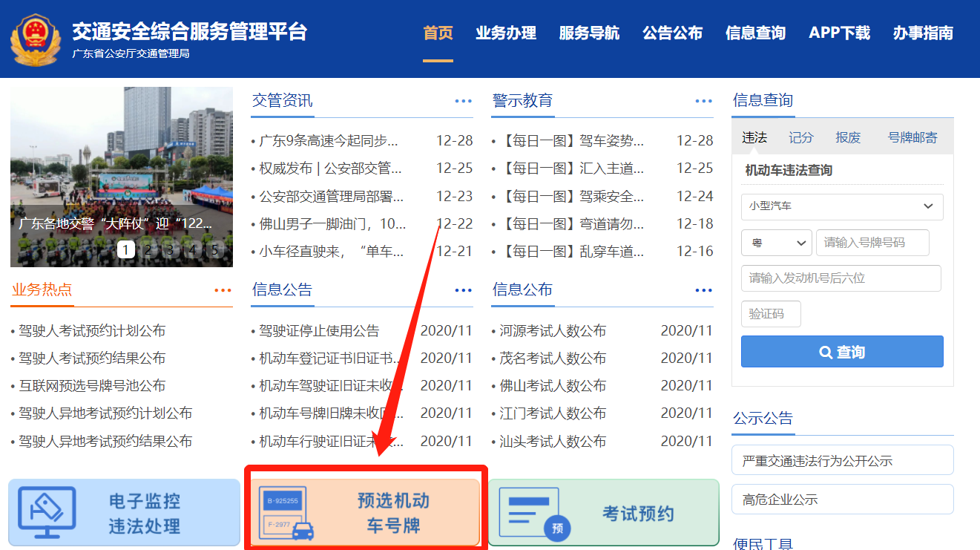The width and height of the screenshot is (980, 550).
Task: Open the 小型汽车 vehicle type dropdown
Action: click(841, 206)
